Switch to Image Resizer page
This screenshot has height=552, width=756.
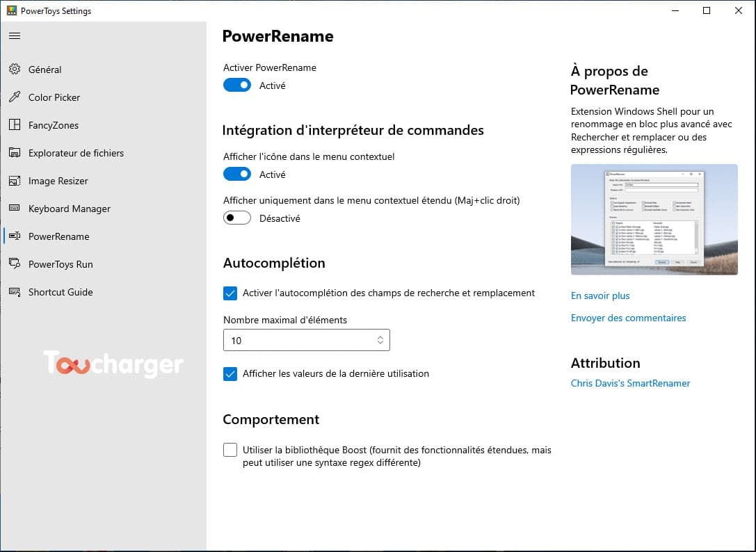[x=58, y=181]
